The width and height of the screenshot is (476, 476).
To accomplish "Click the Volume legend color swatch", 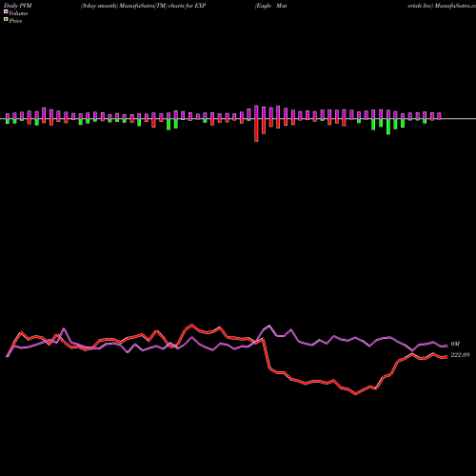I will [6, 11].
